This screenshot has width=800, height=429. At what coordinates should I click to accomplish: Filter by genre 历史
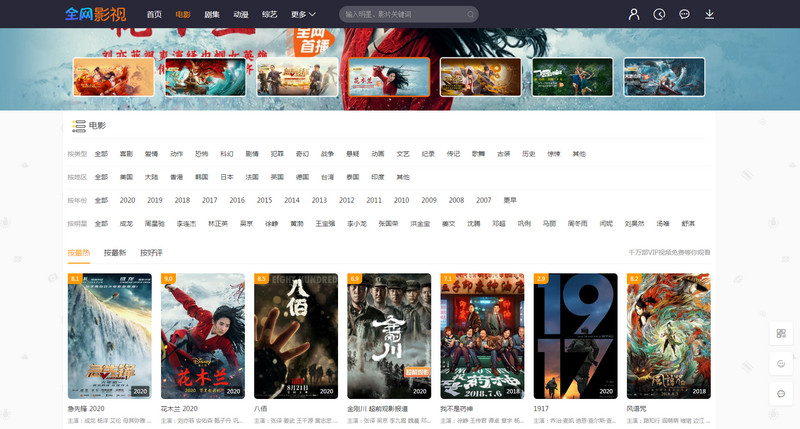(x=529, y=154)
